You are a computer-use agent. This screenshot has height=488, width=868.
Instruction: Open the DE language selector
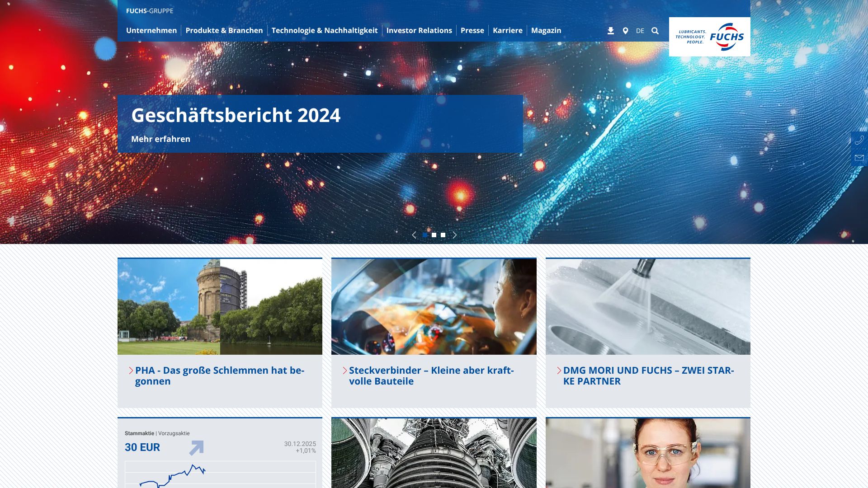point(640,31)
